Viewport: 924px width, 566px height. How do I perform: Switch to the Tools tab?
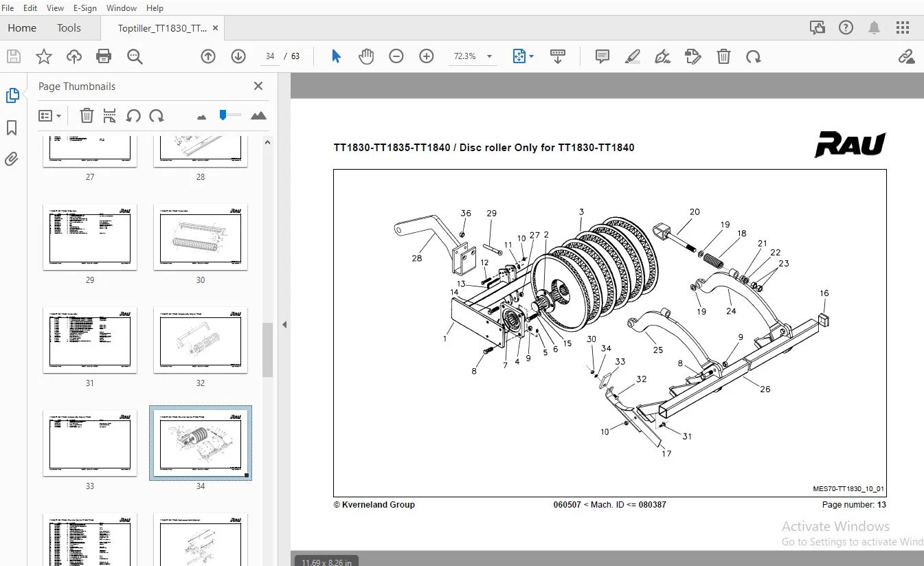click(69, 28)
